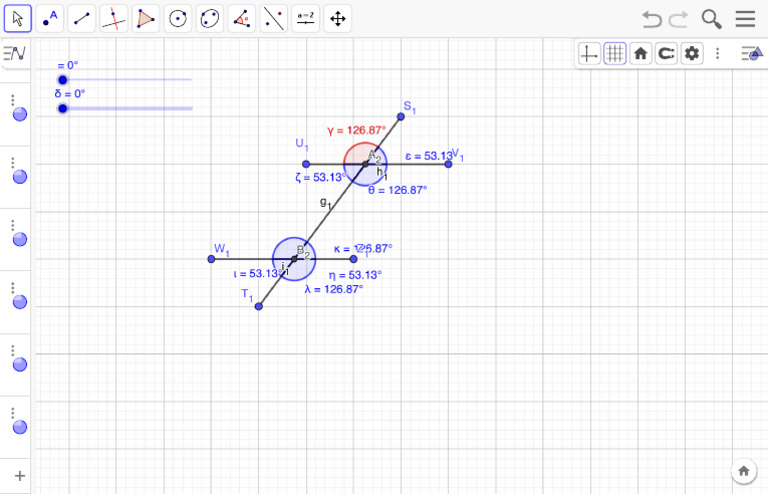Open the point capturing magnet option

(x=666, y=53)
